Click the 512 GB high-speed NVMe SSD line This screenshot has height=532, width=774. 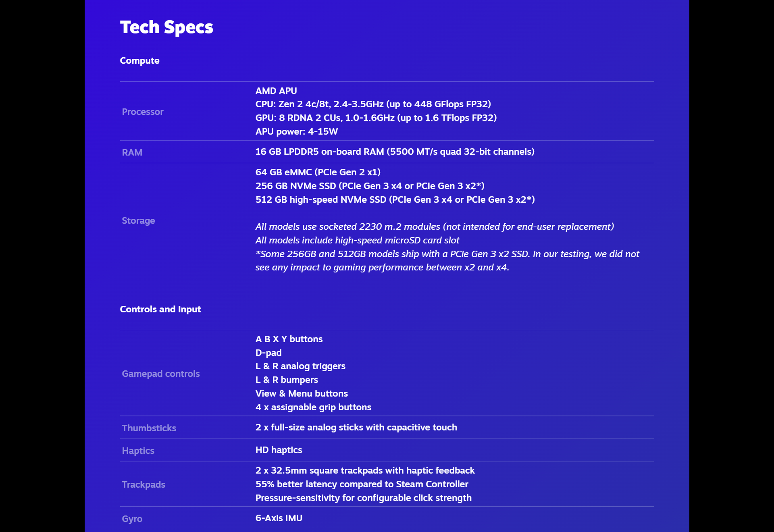(395, 200)
